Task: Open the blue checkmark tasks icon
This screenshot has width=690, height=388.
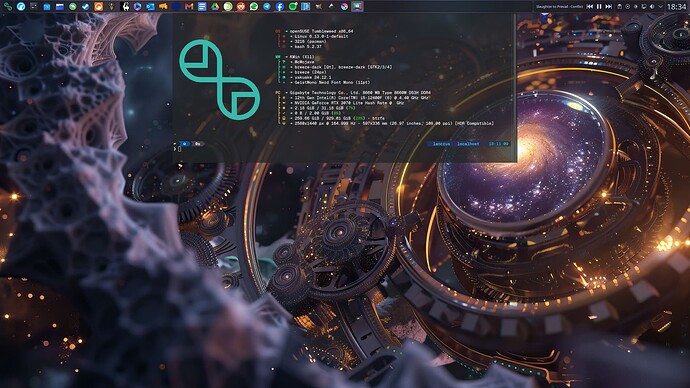Action: point(85,6)
